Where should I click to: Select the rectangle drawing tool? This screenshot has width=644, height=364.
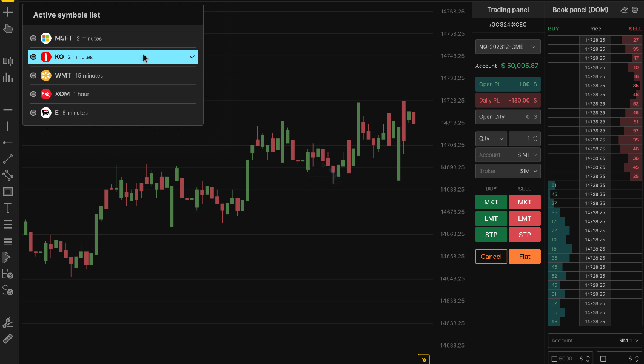[x=8, y=192]
